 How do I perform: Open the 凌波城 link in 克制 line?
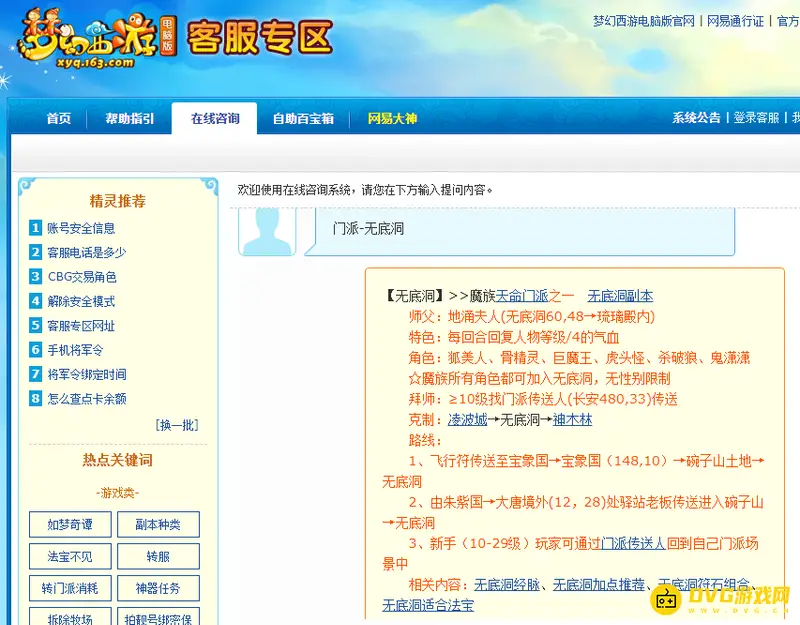point(467,420)
